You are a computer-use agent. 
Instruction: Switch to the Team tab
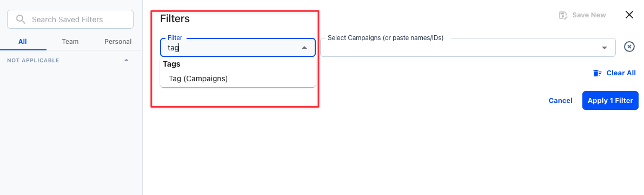(70, 42)
